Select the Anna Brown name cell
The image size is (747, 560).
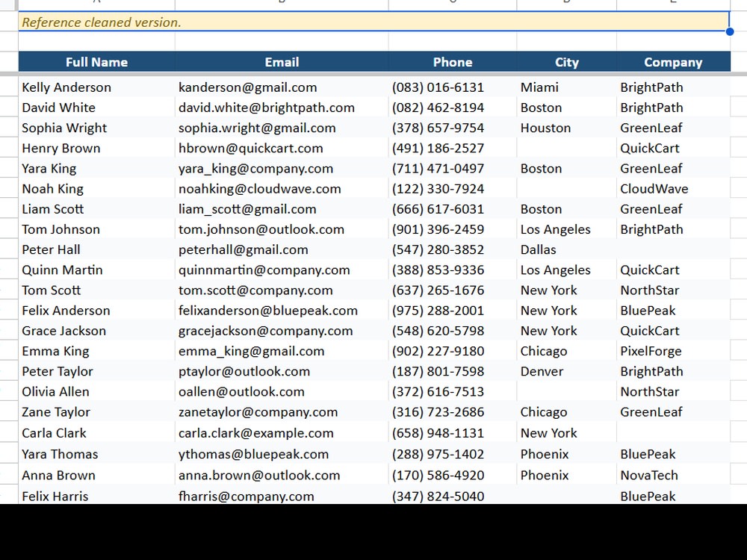(x=96, y=475)
